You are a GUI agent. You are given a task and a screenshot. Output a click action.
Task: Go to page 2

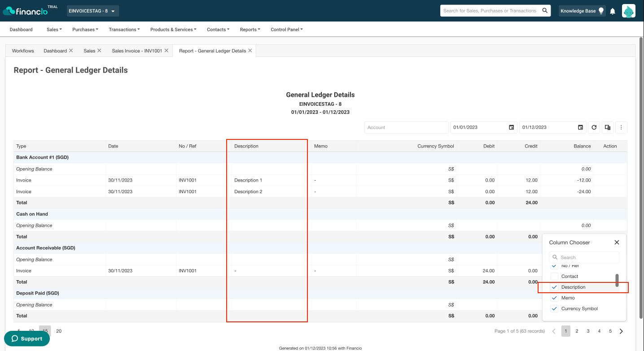coord(577,331)
